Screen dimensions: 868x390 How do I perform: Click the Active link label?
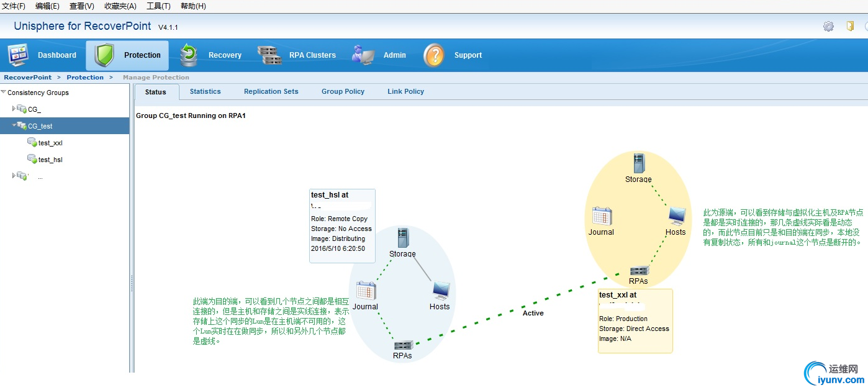coord(533,313)
